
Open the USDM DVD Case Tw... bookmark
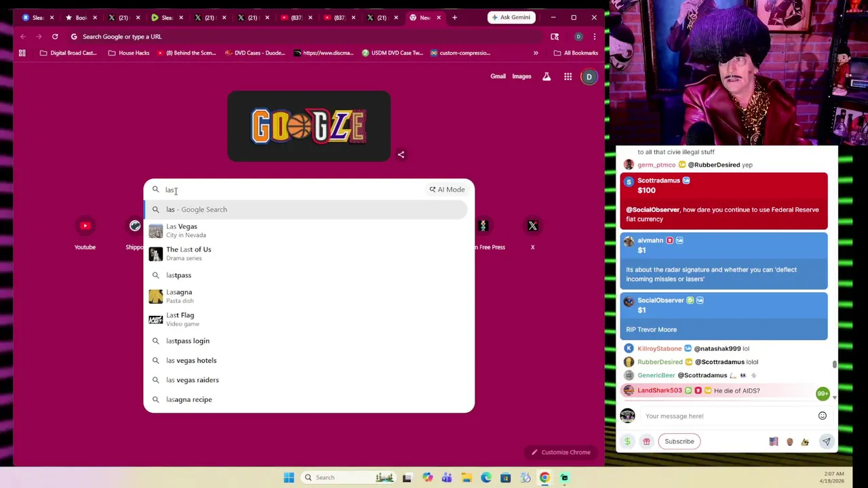(392, 53)
